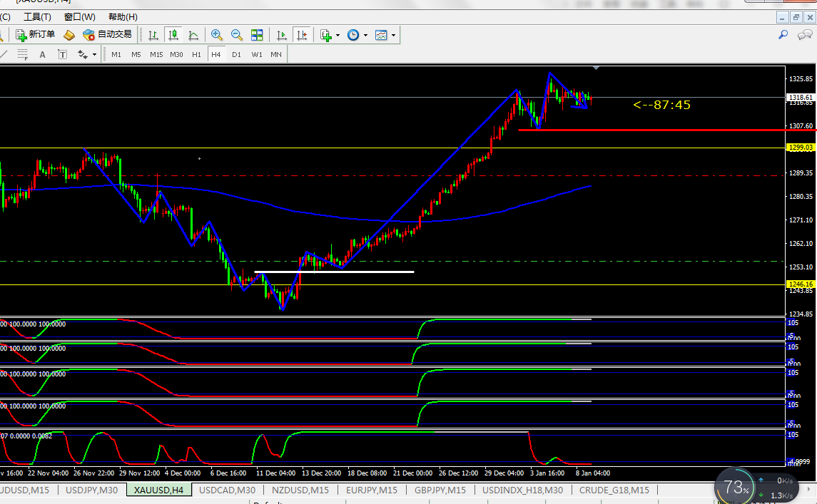
Task: Click the white horizontal line on chart
Action: (334, 272)
